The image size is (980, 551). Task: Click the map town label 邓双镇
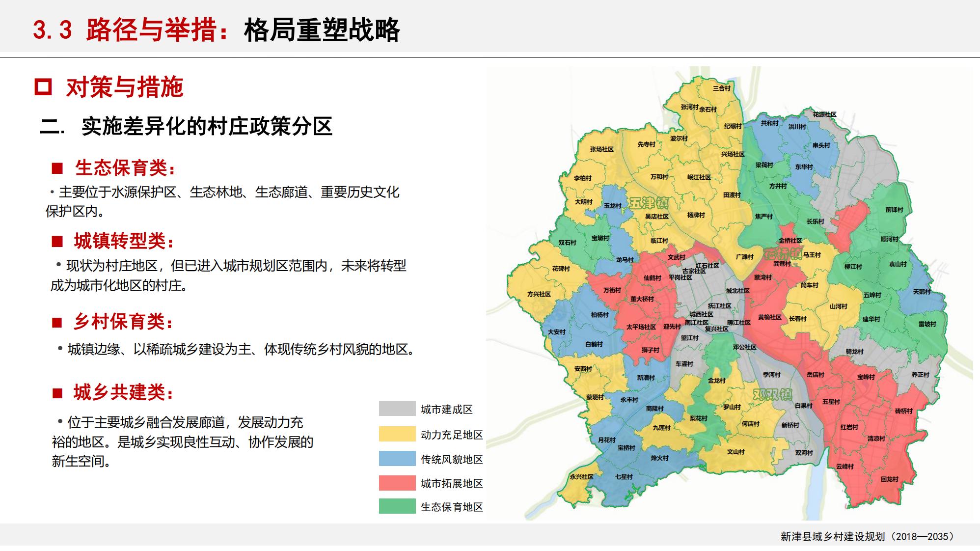click(773, 395)
